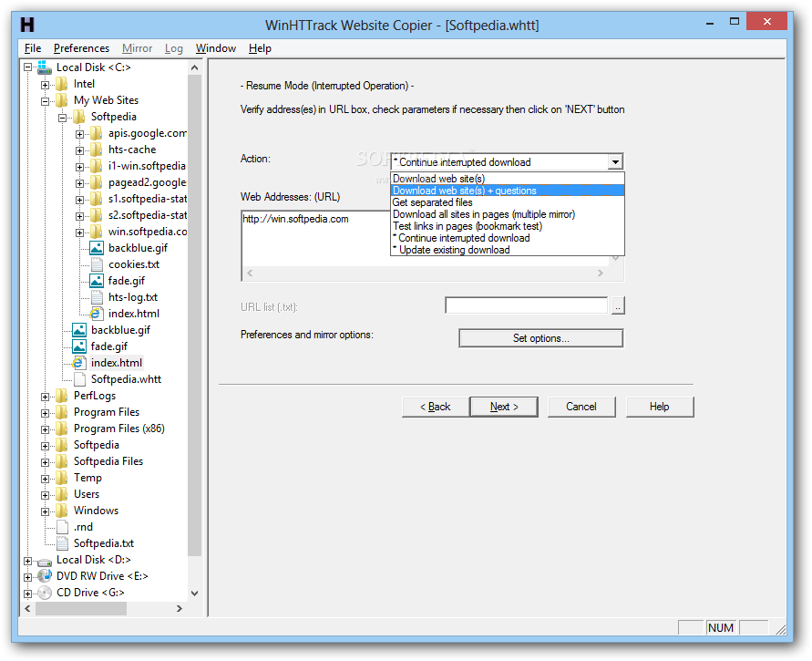812x661 pixels.
Task: Go to the previous step with Back
Action: click(x=436, y=407)
